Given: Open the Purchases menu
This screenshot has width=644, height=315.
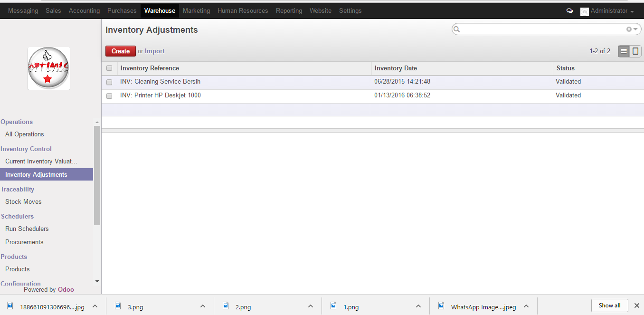Looking at the screenshot, I should [x=122, y=10].
